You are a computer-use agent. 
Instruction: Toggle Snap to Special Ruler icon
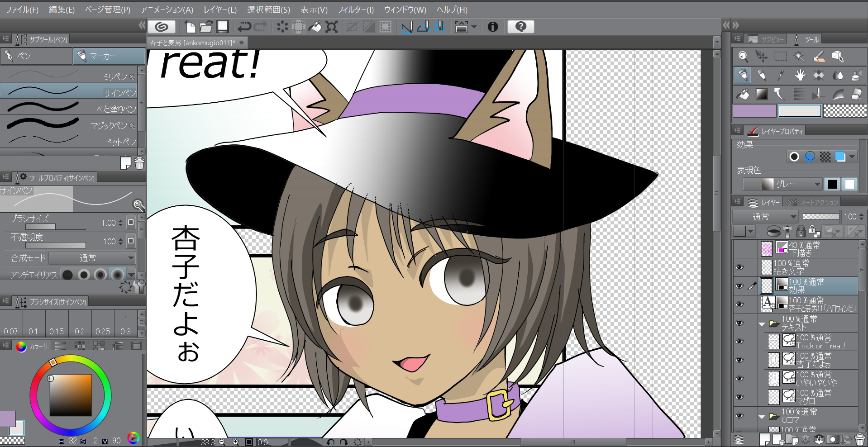pos(423,27)
